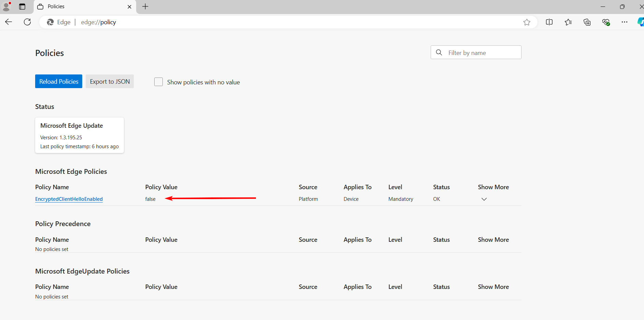Go back using the back arrow
This screenshot has width=644, height=320.
point(9,22)
